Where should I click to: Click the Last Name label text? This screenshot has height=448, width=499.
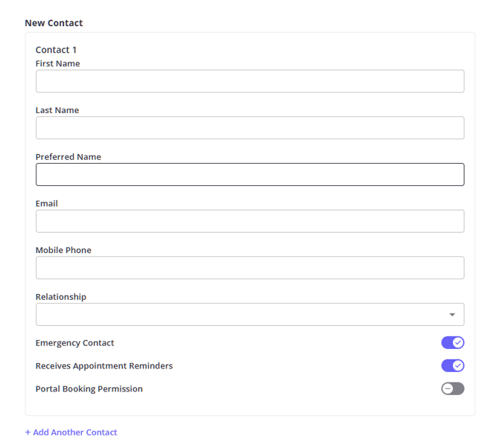coord(57,110)
